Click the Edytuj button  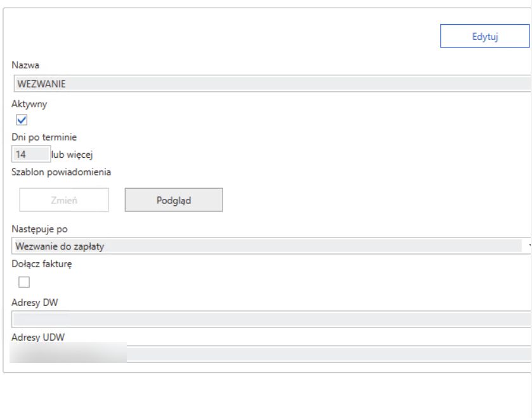(484, 37)
